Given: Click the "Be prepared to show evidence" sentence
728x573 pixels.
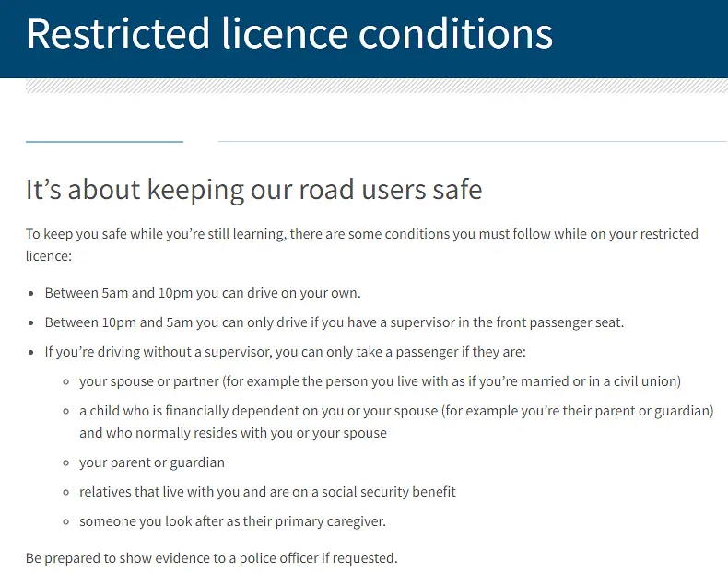Looking at the screenshot, I should tap(211, 557).
